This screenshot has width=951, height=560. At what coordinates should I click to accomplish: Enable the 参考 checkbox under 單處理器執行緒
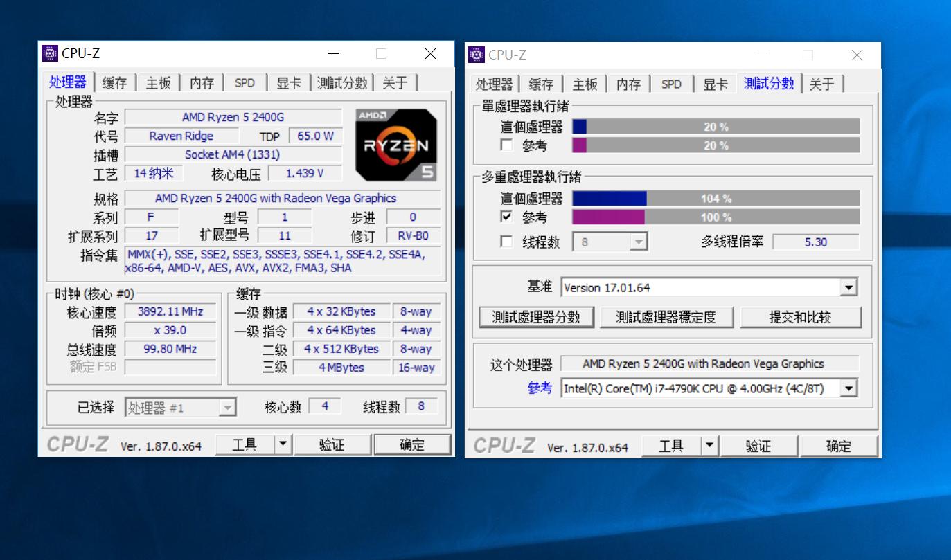pos(505,145)
